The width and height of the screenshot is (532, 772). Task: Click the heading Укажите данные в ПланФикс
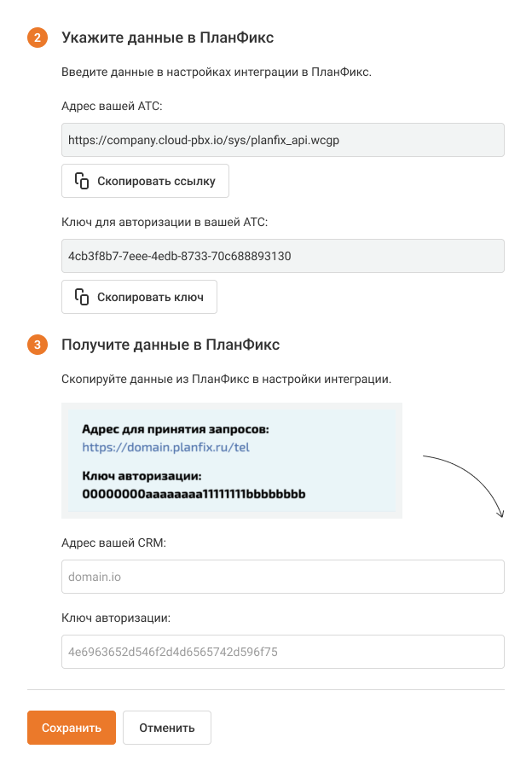pyautogui.click(x=167, y=38)
